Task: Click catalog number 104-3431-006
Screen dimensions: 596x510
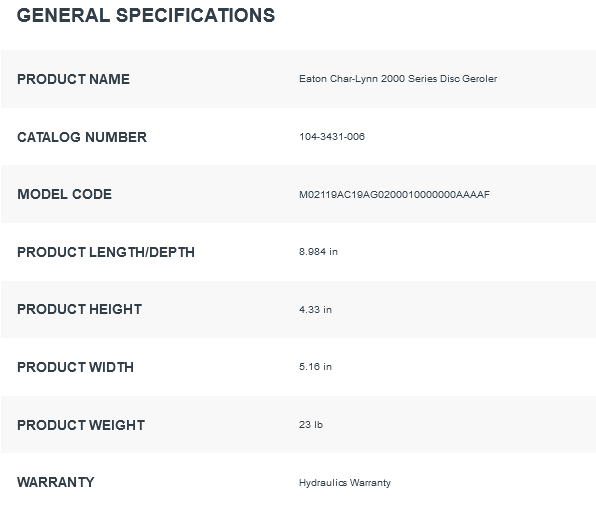Action: 332,136
